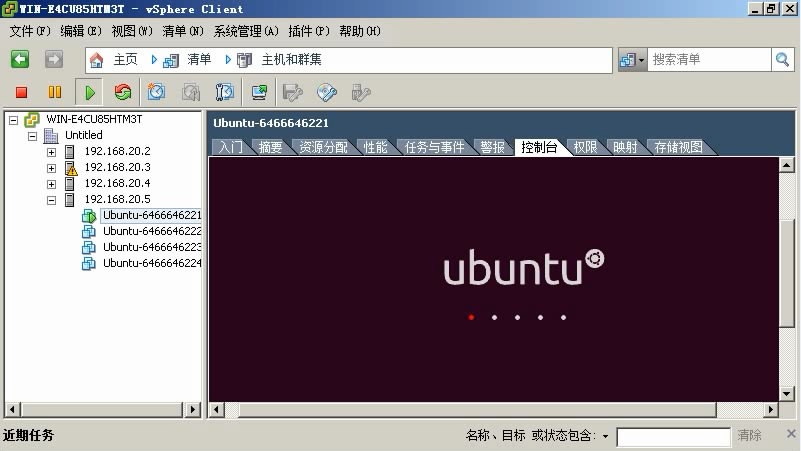
Task: Click the grey Forward navigation arrow
Action: [54, 60]
